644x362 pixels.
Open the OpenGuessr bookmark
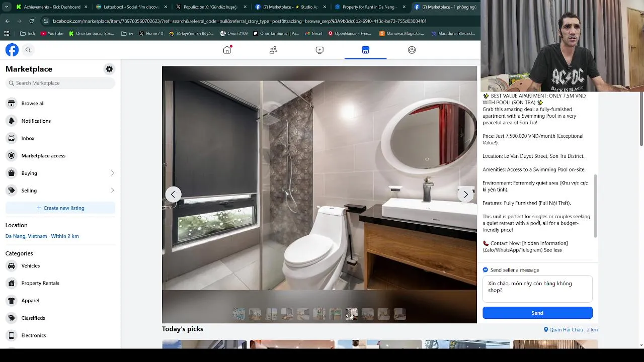click(349, 34)
